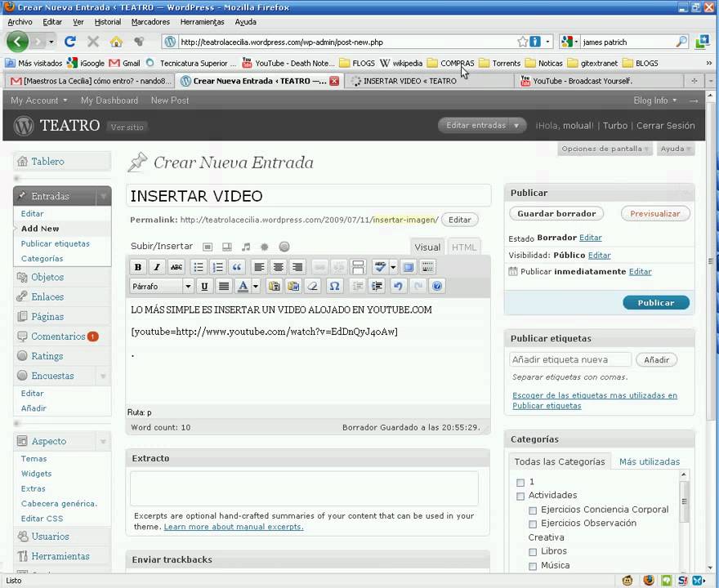The width and height of the screenshot is (719, 588).
Task: Align text left in editor
Action: pyautogui.click(x=259, y=267)
